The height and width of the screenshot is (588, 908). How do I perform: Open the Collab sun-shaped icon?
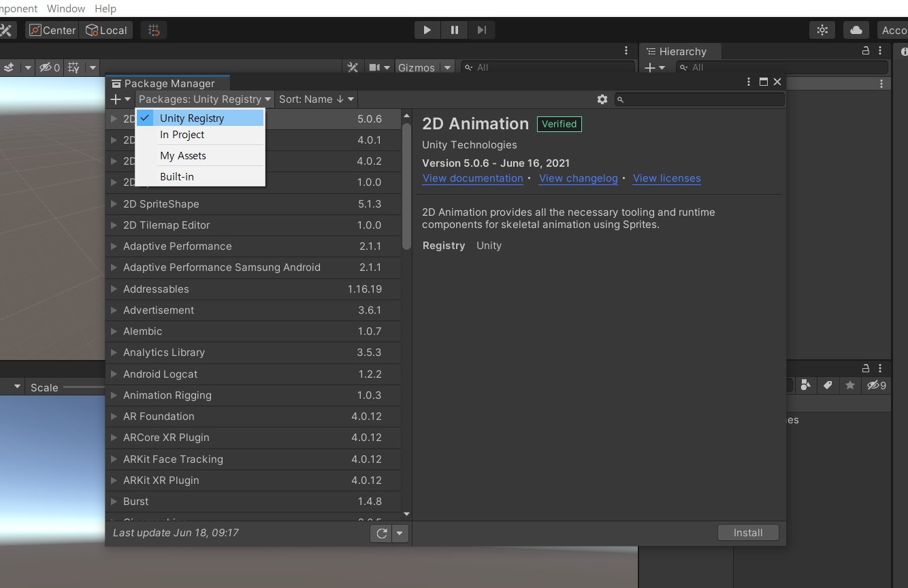click(822, 30)
